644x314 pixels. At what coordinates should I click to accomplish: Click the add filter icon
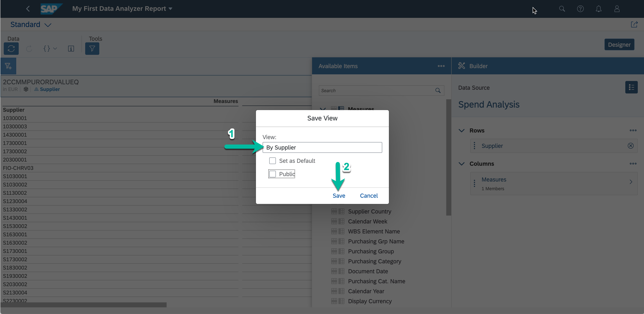coord(8,66)
